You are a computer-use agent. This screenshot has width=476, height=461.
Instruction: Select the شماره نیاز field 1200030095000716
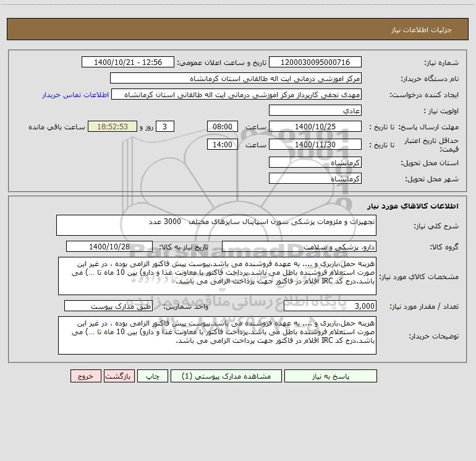coord(315,62)
